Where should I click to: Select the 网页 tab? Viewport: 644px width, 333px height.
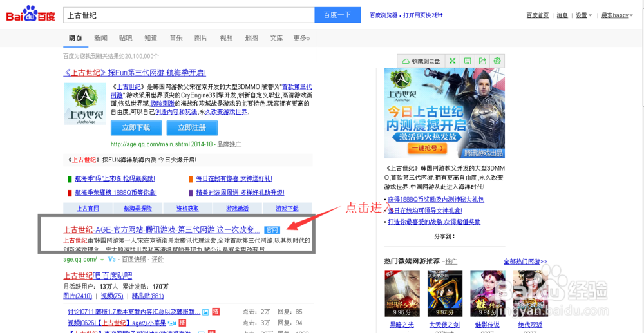[x=75, y=38]
